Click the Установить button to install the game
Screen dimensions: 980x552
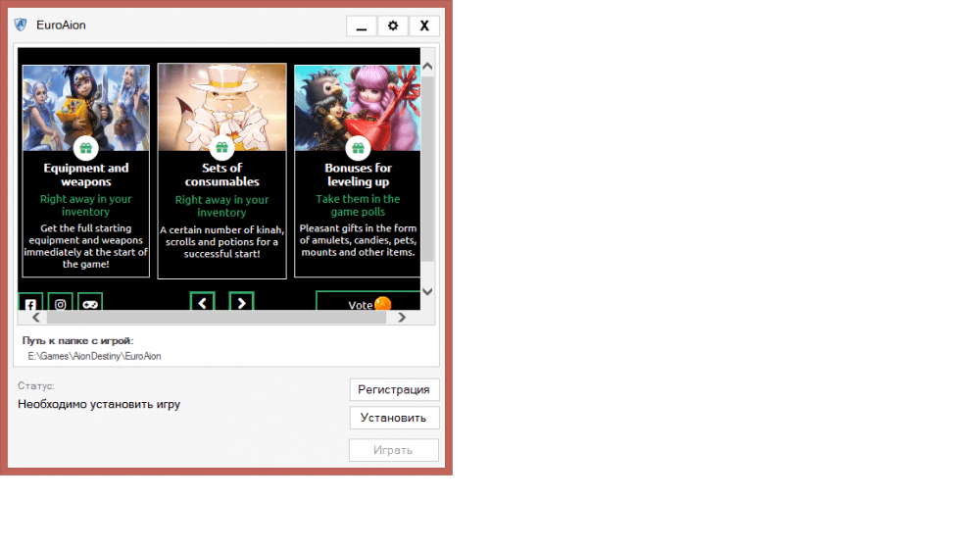(x=394, y=418)
